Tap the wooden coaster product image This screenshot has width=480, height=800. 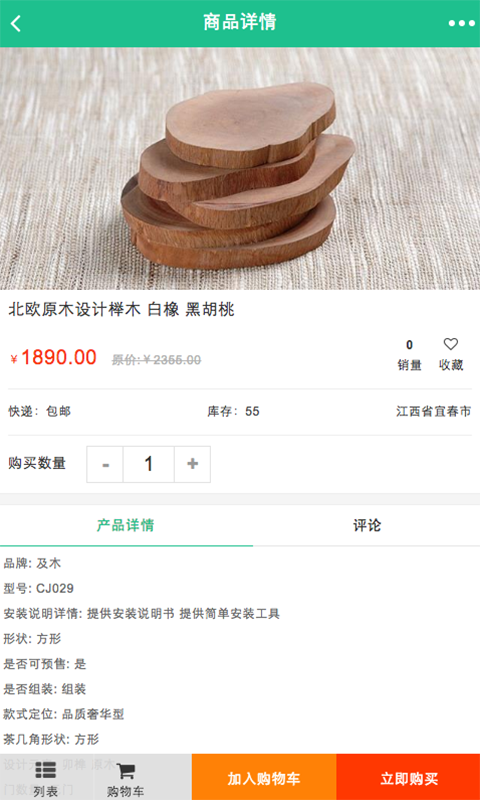pos(240,168)
